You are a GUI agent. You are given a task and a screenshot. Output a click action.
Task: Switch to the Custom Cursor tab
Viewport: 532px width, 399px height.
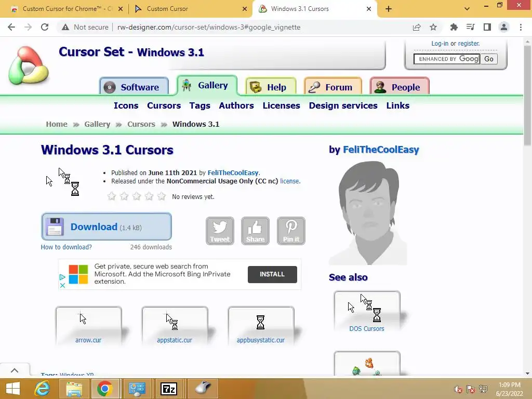pyautogui.click(x=190, y=9)
